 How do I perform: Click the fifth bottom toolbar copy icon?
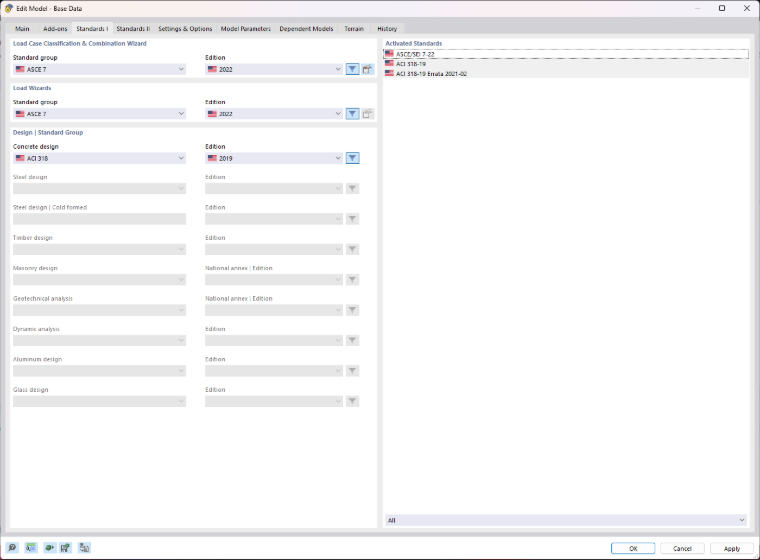84,548
